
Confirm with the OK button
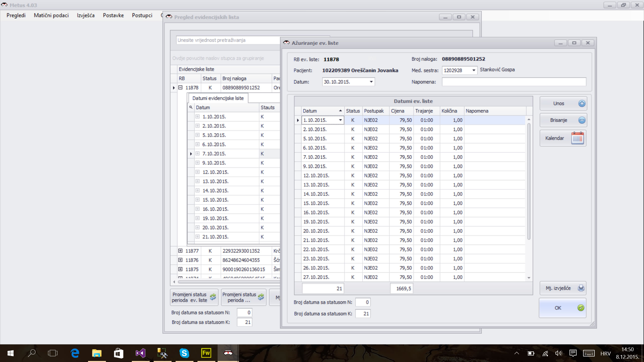[x=562, y=308]
